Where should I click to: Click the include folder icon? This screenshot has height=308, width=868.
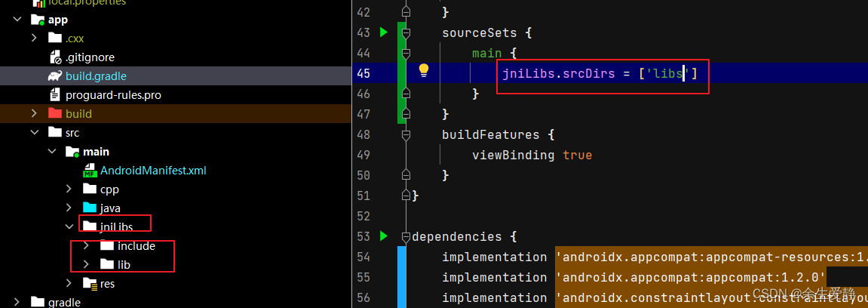click(107, 245)
